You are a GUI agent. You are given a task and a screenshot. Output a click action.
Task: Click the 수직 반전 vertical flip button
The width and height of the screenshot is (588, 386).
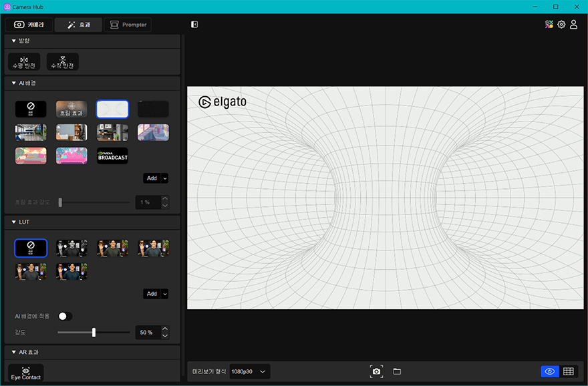point(63,62)
